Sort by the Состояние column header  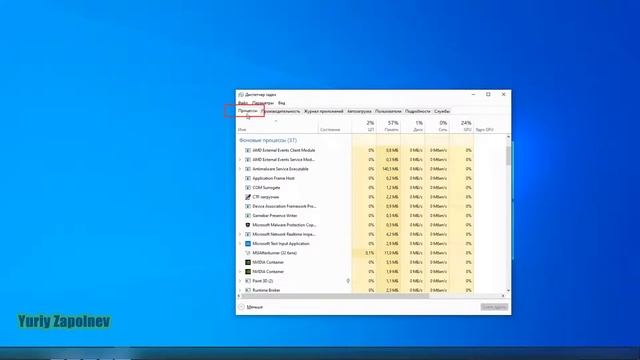point(335,126)
